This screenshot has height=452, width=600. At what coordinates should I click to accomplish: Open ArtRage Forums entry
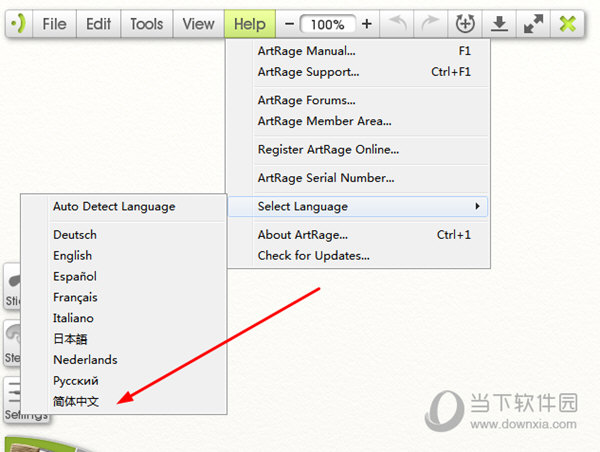pyautogui.click(x=359, y=100)
